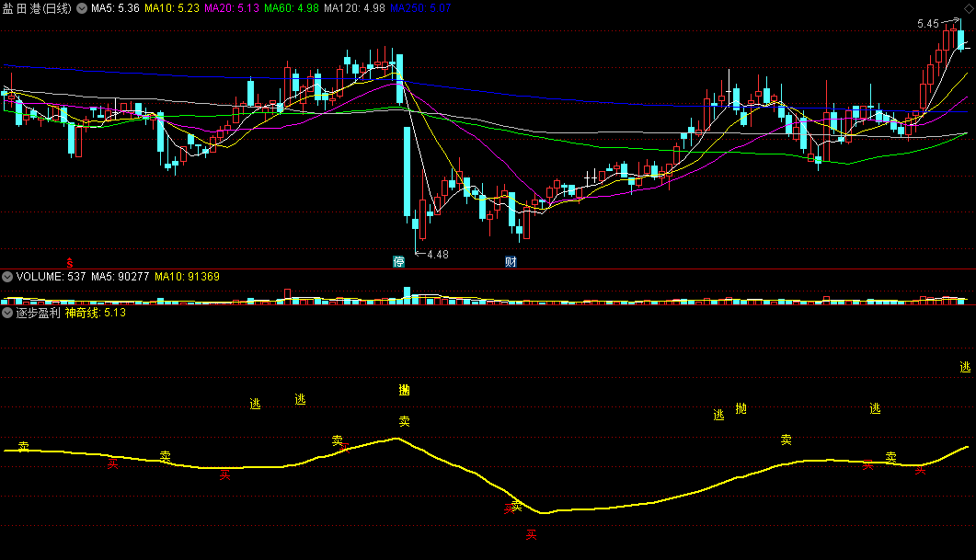Screen dimensions: 976x560
Task: Click the 逐步盈利 indicator name
Action: (x=38, y=313)
